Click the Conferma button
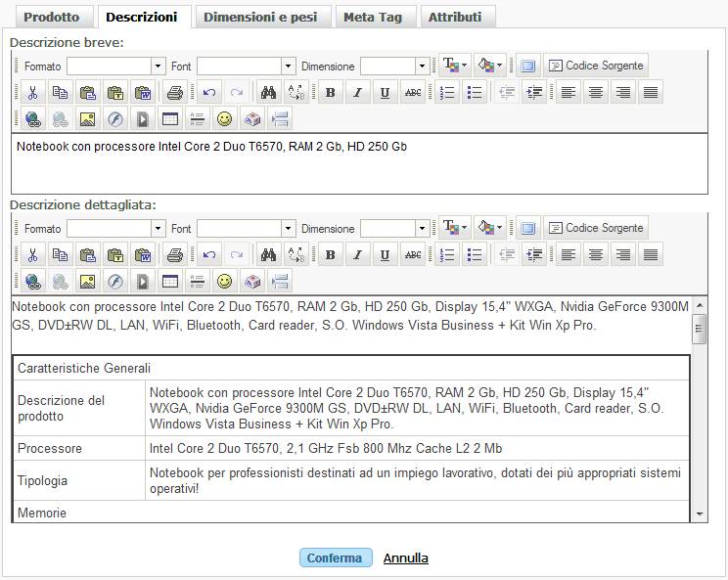 [x=335, y=558]
